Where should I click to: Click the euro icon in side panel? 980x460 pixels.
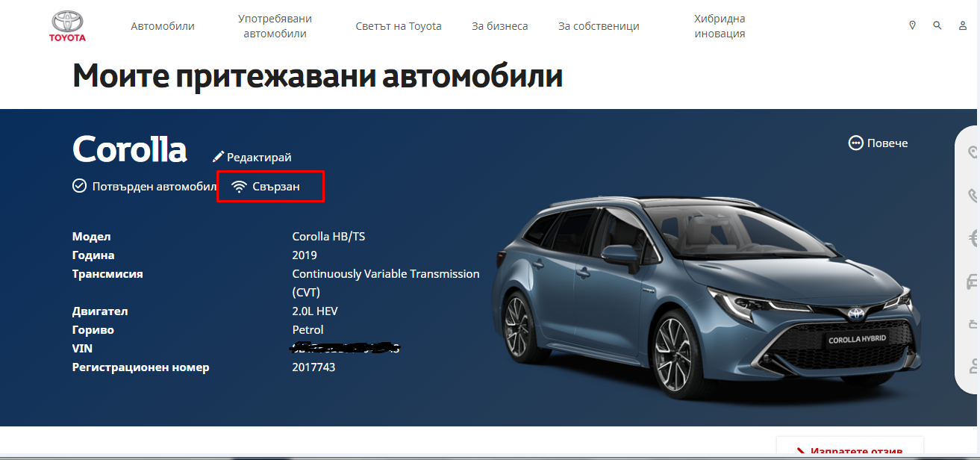pyautogui.click(x=973, y=239)
